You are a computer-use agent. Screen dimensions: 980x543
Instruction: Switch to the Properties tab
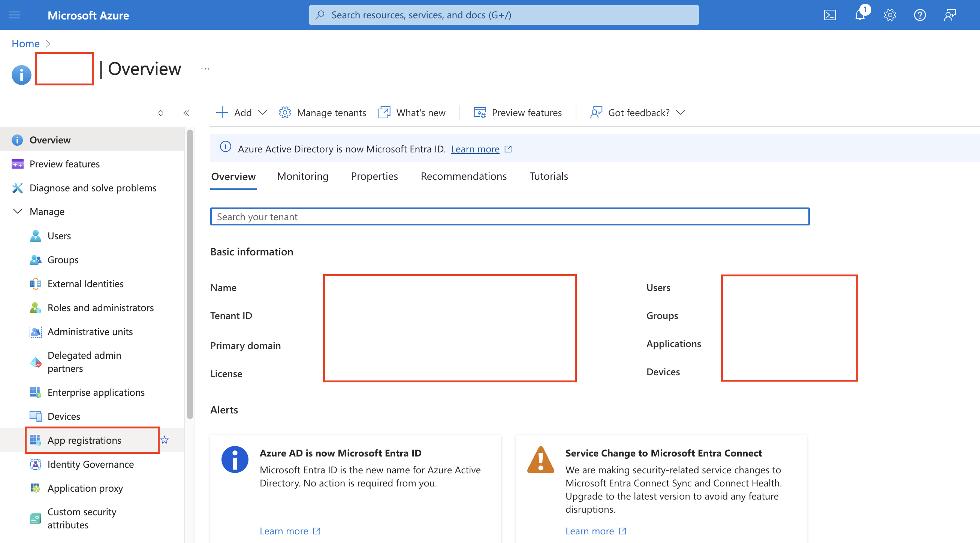[x=374, y=176]
